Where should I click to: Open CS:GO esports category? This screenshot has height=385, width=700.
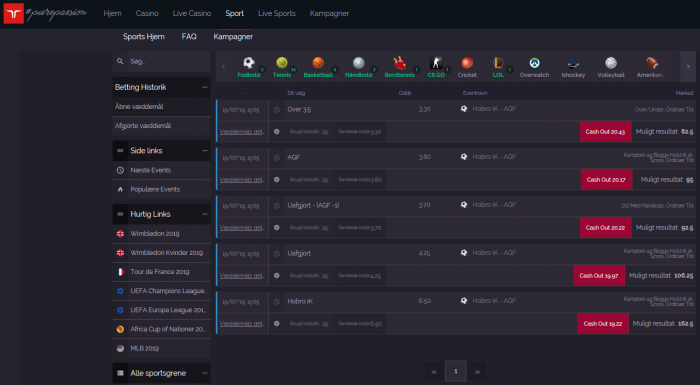pyautogui.click(x=436, y=63)
